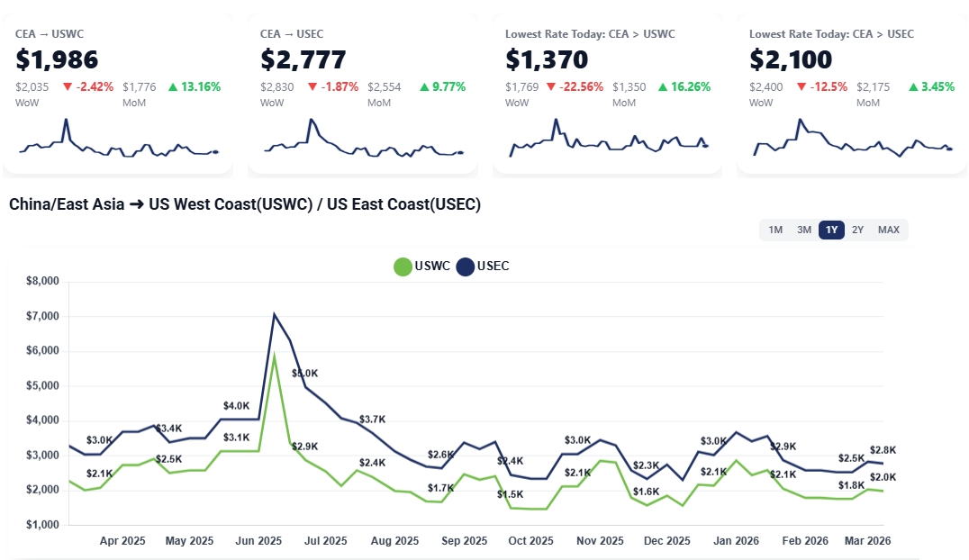Viewport: 969px width, 560px height.
Task: Click the green USWC legend circle
Action: [x=403, y=266]
